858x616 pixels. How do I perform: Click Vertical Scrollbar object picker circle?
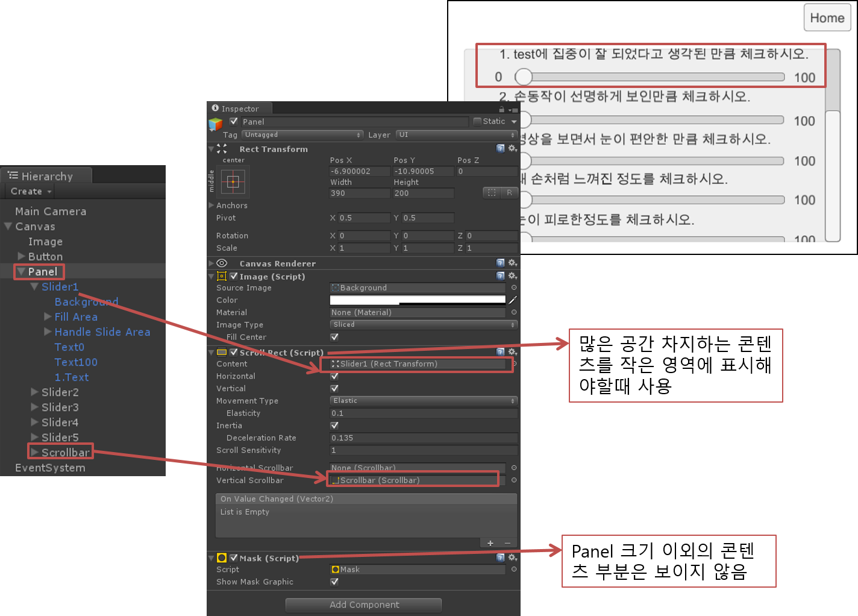pyautogui.click(x=514, y=480)
